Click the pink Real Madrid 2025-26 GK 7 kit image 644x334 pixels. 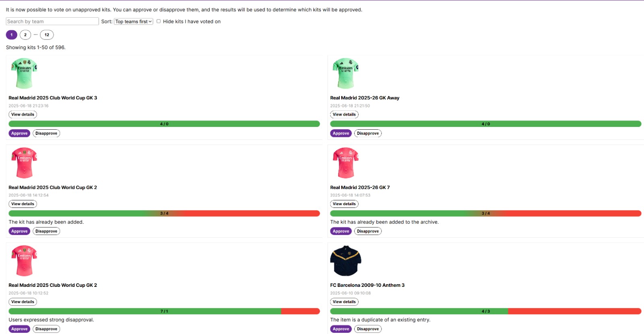point(346,163)
